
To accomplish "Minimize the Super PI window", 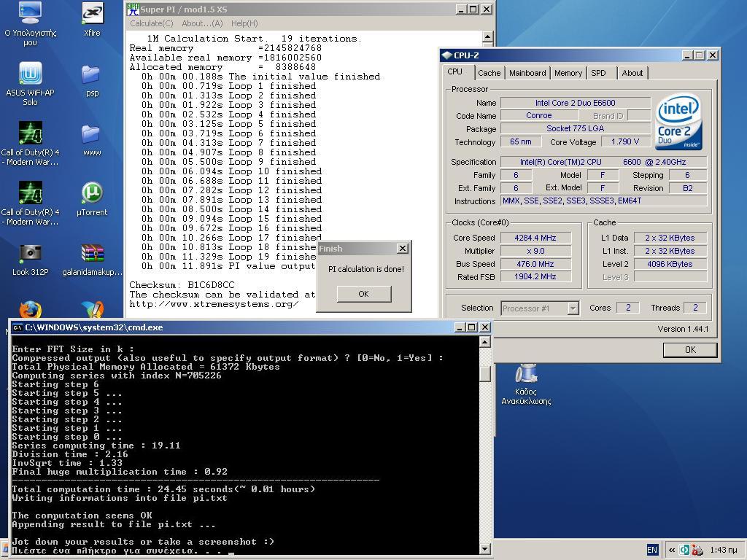I will (461, 9).
